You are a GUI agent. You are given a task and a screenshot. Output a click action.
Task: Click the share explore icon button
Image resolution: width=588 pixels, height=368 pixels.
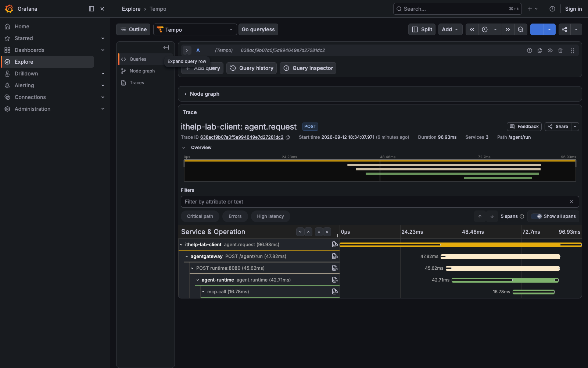(564, 29)
